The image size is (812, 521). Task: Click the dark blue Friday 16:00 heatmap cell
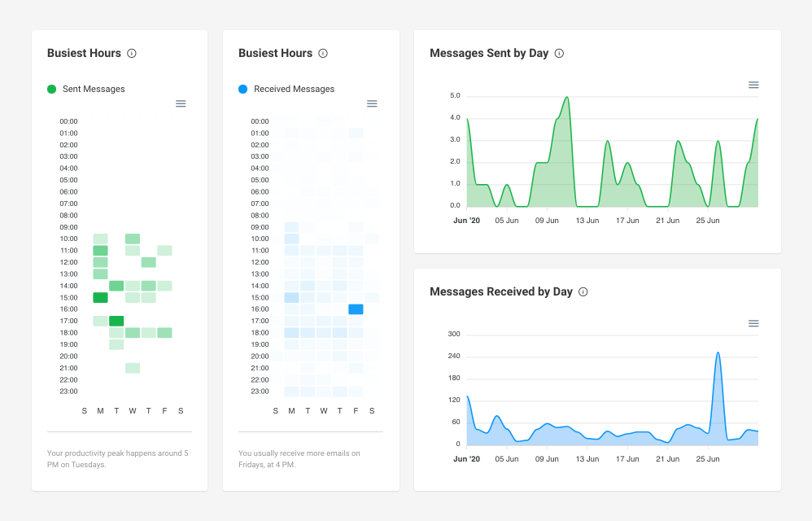tap(356, 309)
